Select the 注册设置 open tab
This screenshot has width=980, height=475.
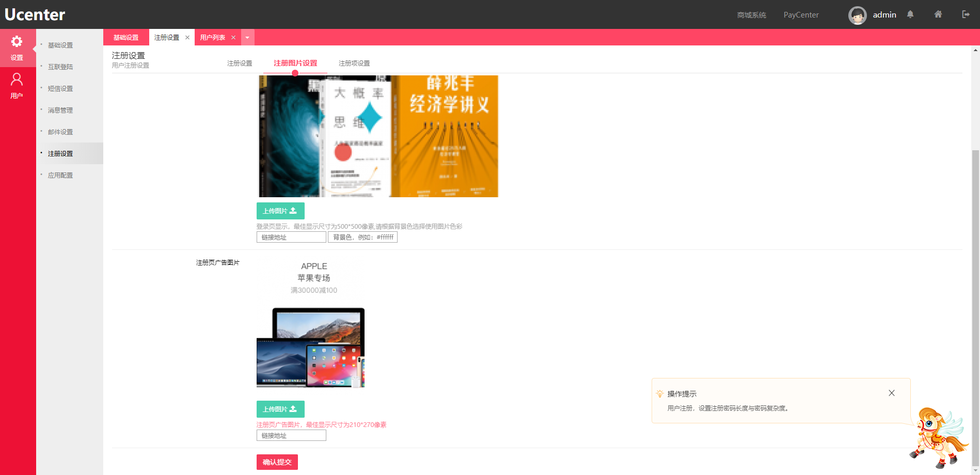click(x=167, y=38)
